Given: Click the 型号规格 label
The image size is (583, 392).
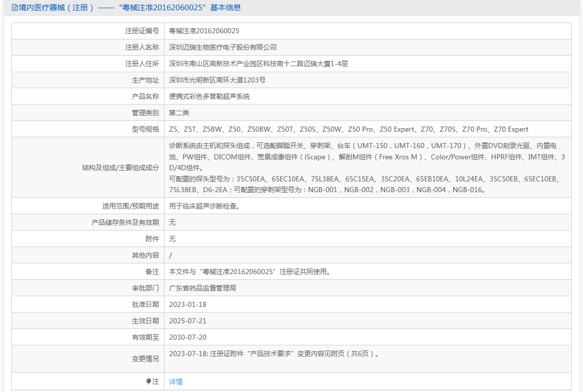Looking at the screenshot, I should [x=145, y=129].
